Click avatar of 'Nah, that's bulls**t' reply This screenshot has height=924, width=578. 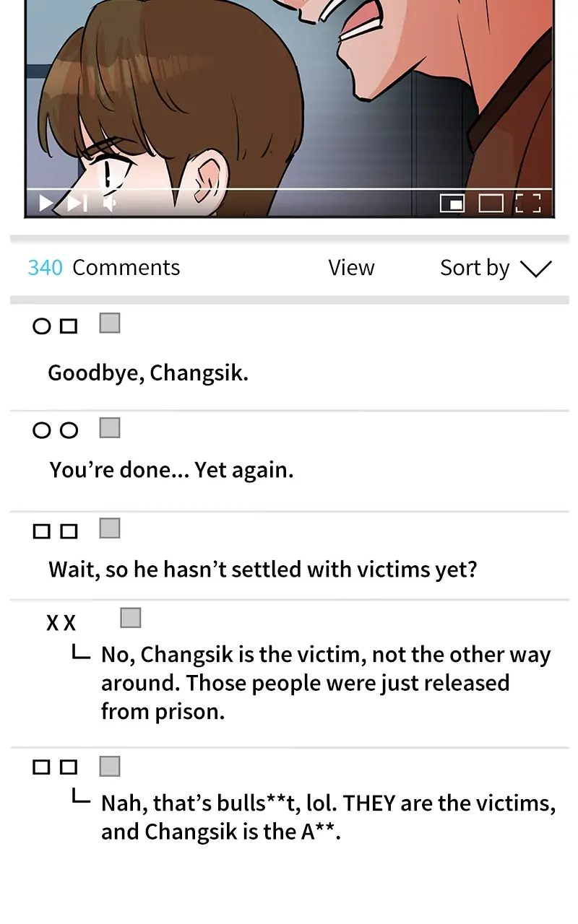click(110, 766)
